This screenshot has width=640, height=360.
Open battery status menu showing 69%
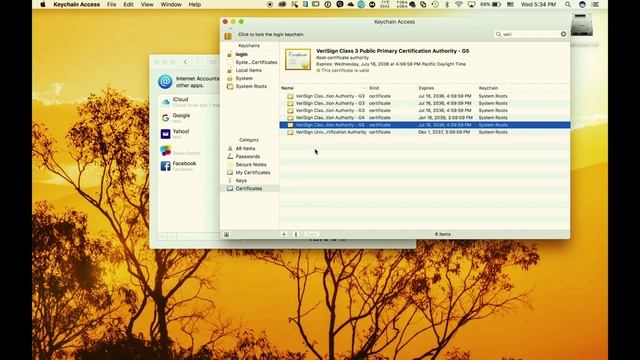pos(490,4)
